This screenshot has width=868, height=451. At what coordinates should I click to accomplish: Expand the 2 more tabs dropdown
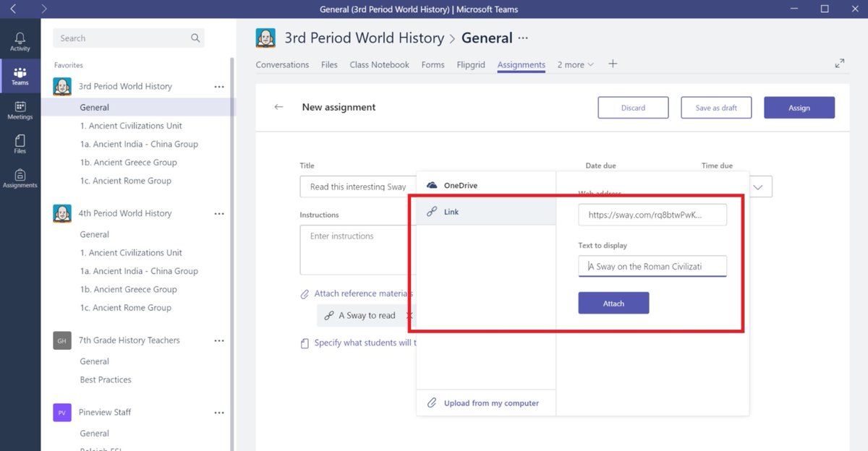[575, 64]
